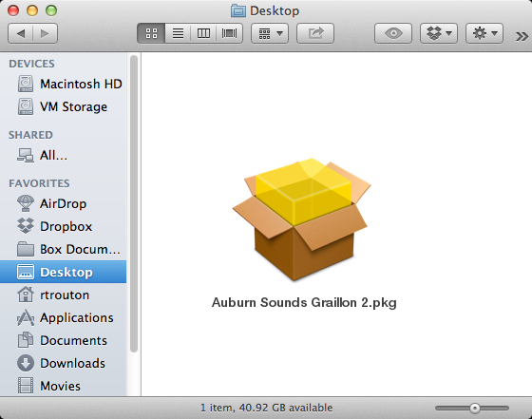Go back with the left arrow button
This screenshot has height=419, width=532.
click(20, 33)
